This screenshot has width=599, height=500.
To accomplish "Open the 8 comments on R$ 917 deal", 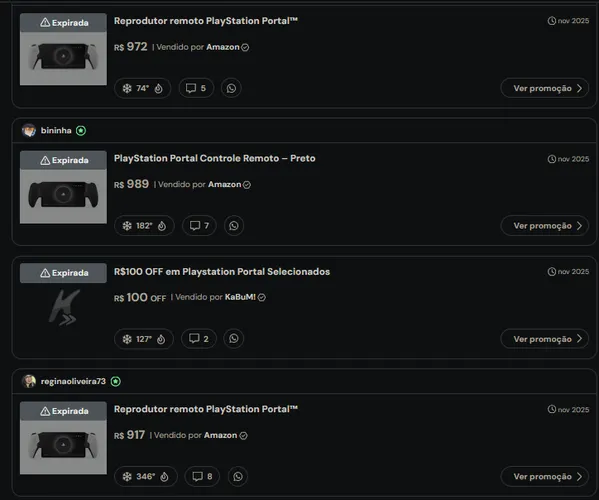I will [202, 476].
